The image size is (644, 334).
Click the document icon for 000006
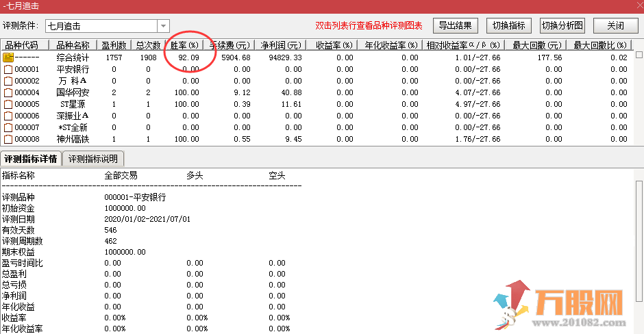(8, 116)
